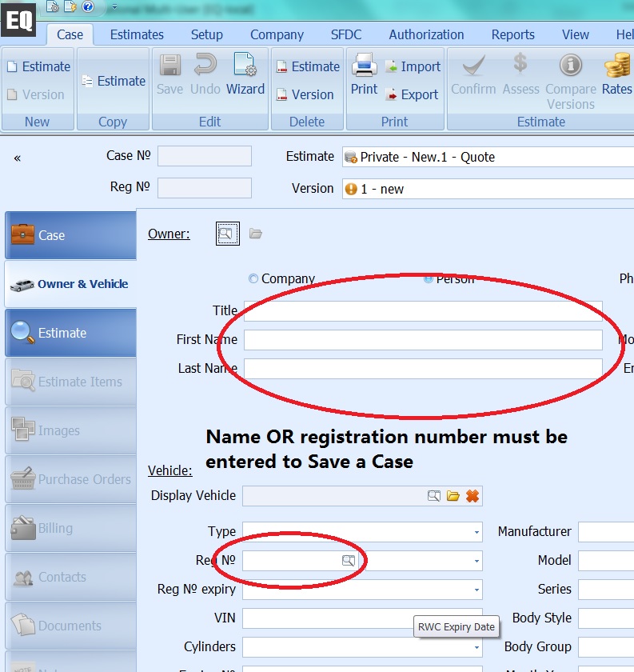Screen dimensions: 634x672
Task: Click the Print printer icon
Action: 364,65
